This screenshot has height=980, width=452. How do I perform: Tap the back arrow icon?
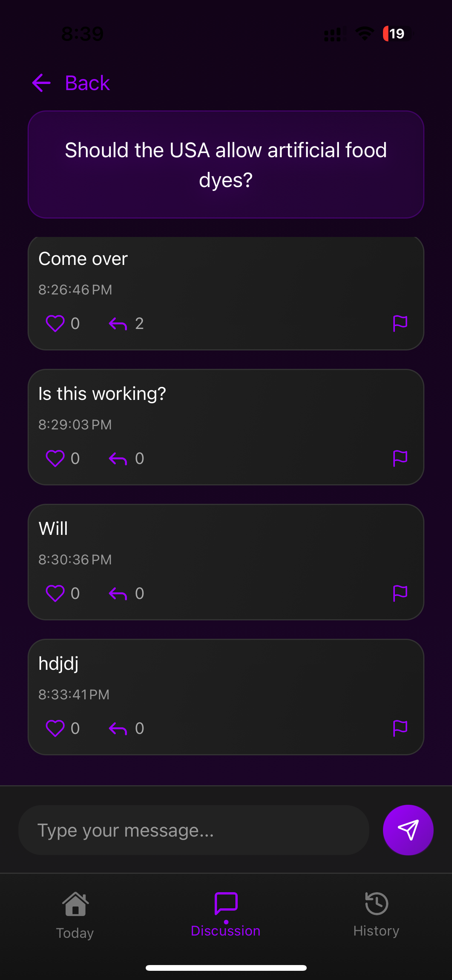point(41,83)
